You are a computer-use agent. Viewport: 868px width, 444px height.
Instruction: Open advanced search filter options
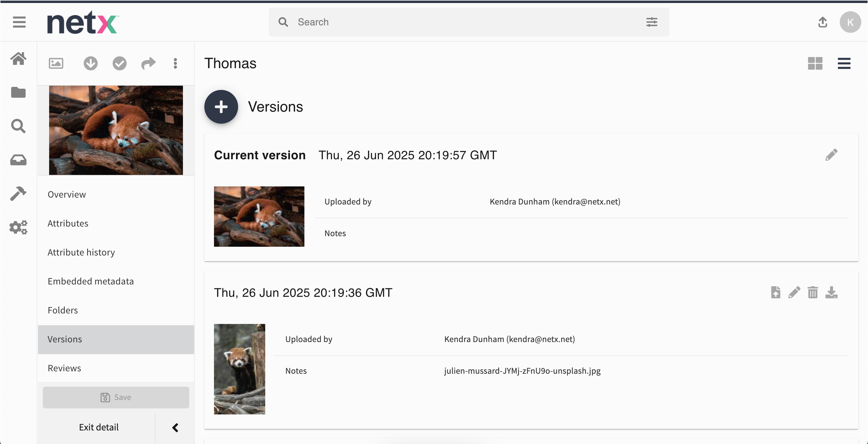tap(652, 22)
